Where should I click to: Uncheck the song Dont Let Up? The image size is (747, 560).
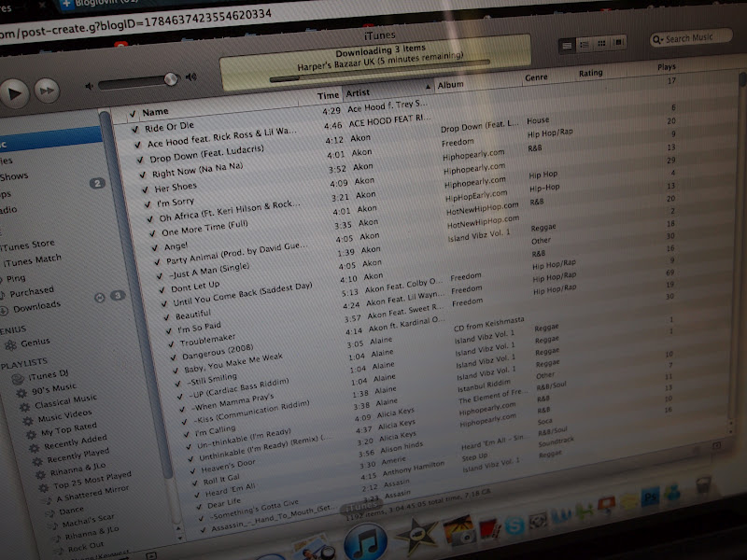[162, 289]
